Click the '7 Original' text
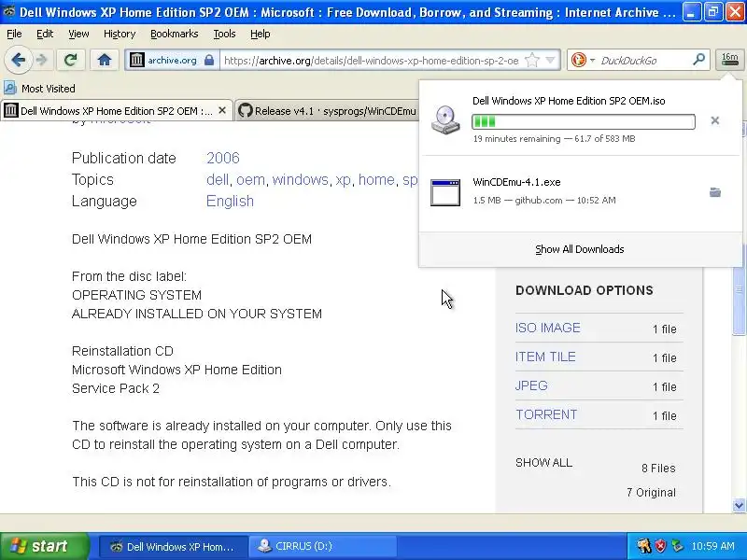Screen dimensions: 747x560 651,493
